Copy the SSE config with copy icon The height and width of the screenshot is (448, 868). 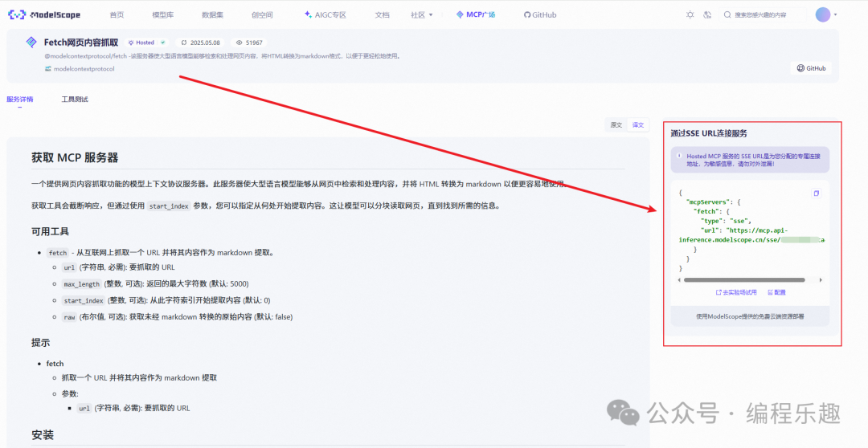(816, 193)
